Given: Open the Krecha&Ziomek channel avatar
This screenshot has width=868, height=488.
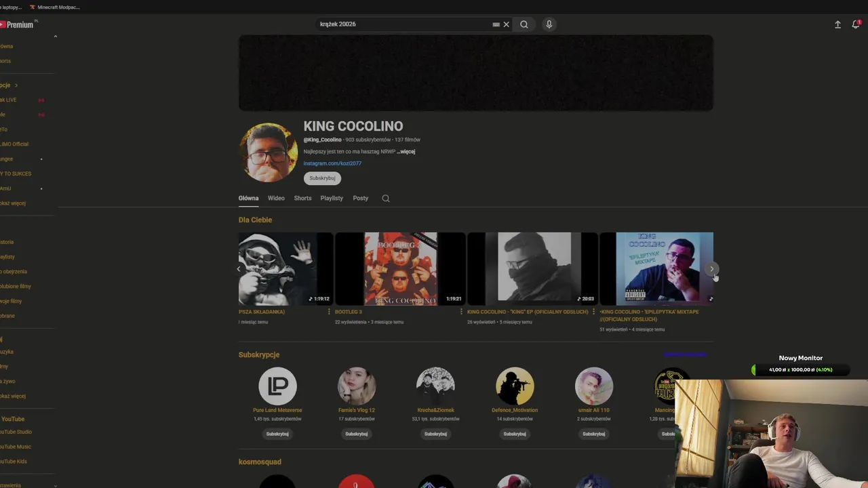Looking at the screenshot, I should tap(435, 386).
